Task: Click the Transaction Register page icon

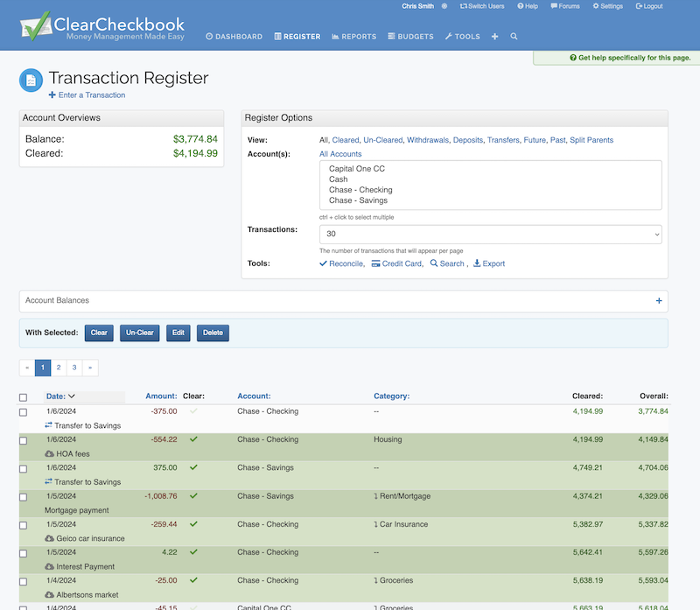Action: (x=31, y=79)
